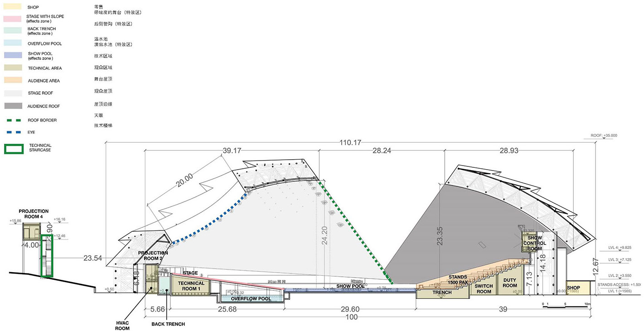Click the bottom dimension '29.60'
This screenshot has width=644, height=332.
point(350,309)
